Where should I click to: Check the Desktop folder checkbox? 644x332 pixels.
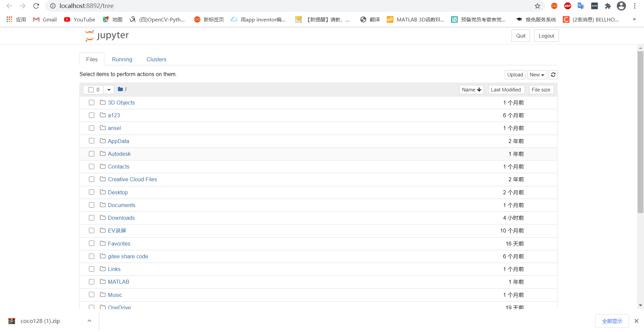coord(92,192)
